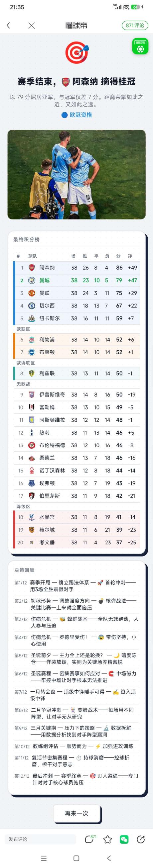
Task: View the Manchester City players image
Action: [x=77, y=175]
